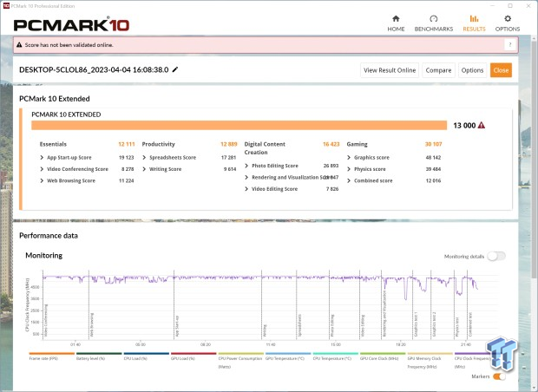Toggle CPU Temperature legend color

(x=336, y=353)
